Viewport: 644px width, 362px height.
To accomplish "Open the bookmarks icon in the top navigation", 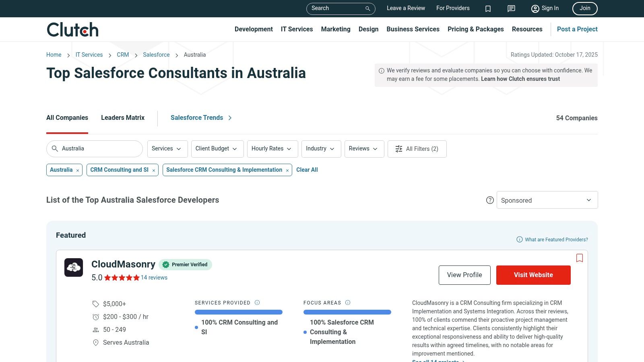I will point(488,8).
